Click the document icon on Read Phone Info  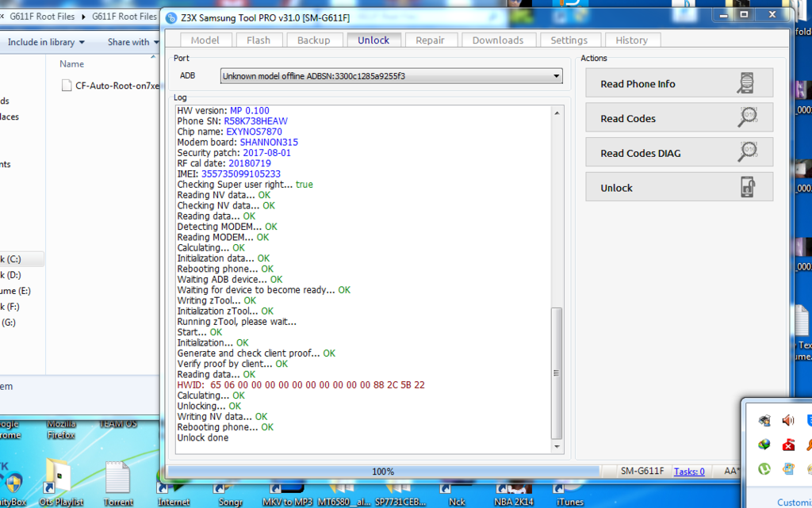[x=745, y=82]
